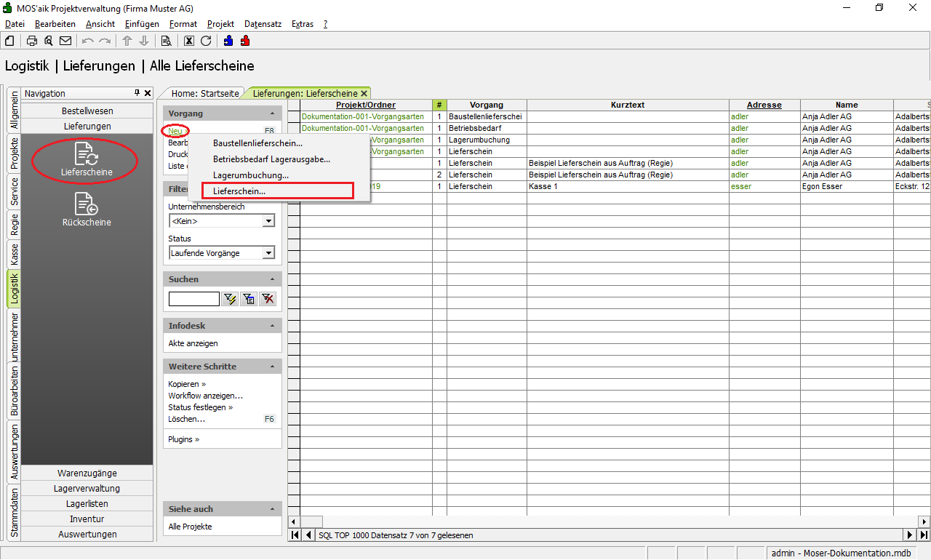Click the remove filter red X icon
931x560 pixels.
[x=268, y=298]
